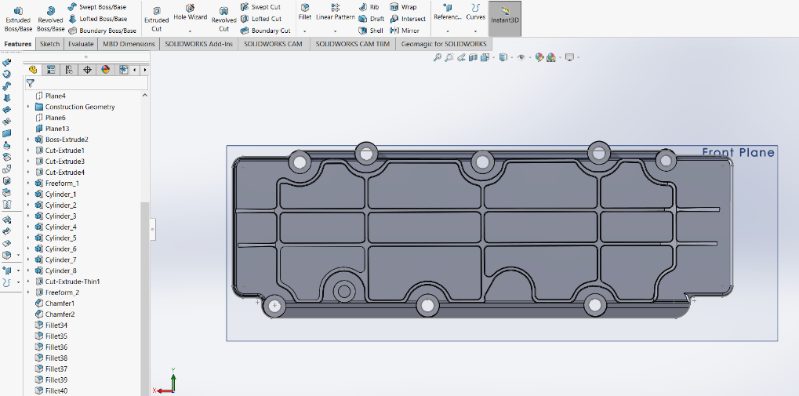
Task: Open the Curves tool
Action: pyautogui.click(x=475, y=12)
